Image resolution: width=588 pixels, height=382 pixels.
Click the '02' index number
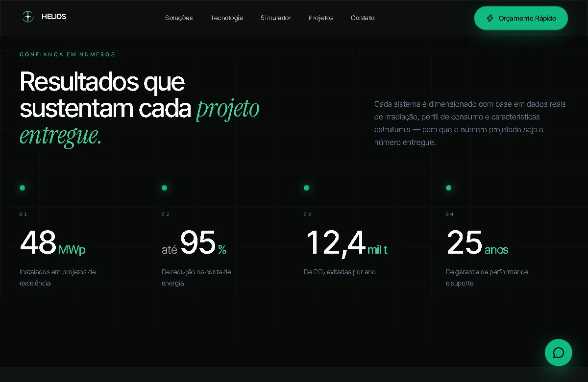pyautogui.click(x=165, y=215)
